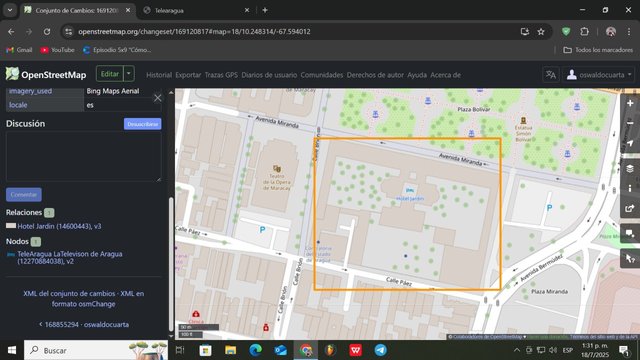640x360 pixels.
Task: Open the language translate icon in header
Action: click(551, 75)
